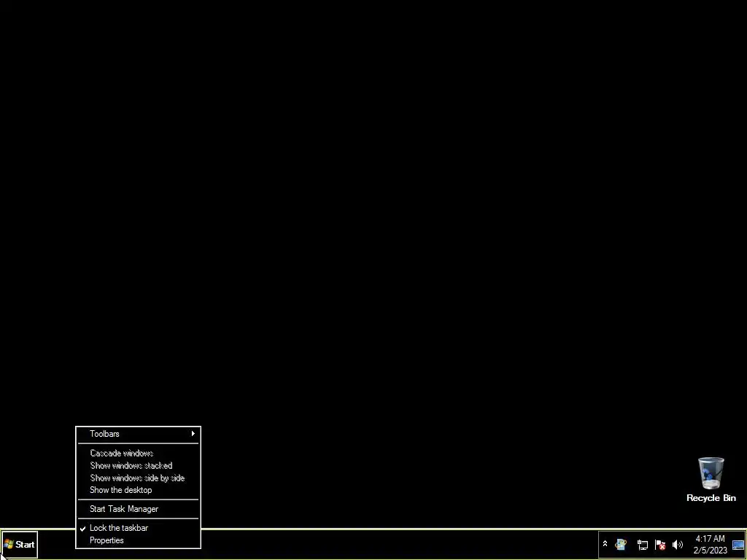747x560 pixels.
Task: Open the Action Center flag icon
Action: coord(660,544)
